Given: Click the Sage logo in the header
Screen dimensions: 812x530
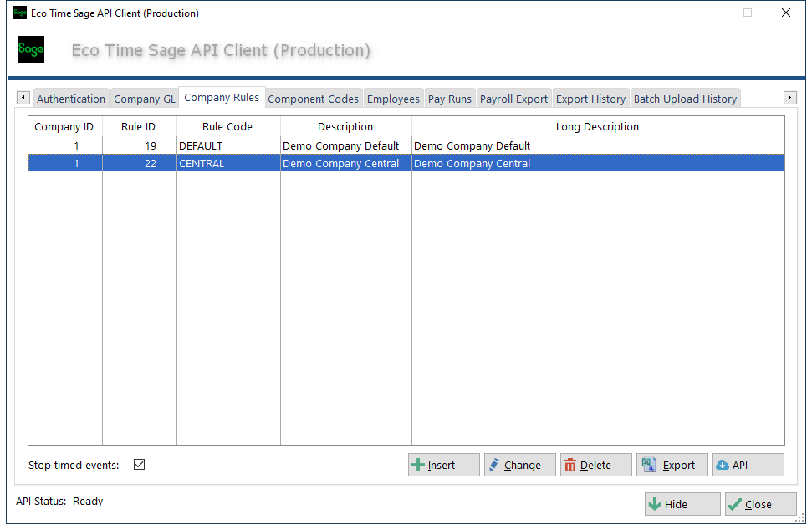Looking at the screenshot, I should pyautogui.click(x=31, y=50).
